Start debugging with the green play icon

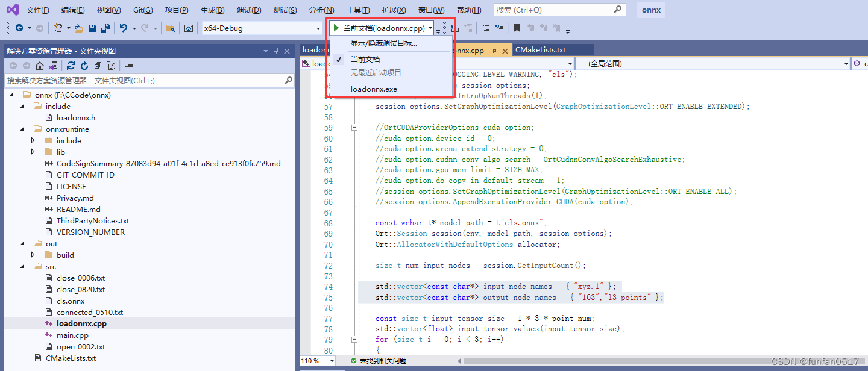tap(336, 28)
